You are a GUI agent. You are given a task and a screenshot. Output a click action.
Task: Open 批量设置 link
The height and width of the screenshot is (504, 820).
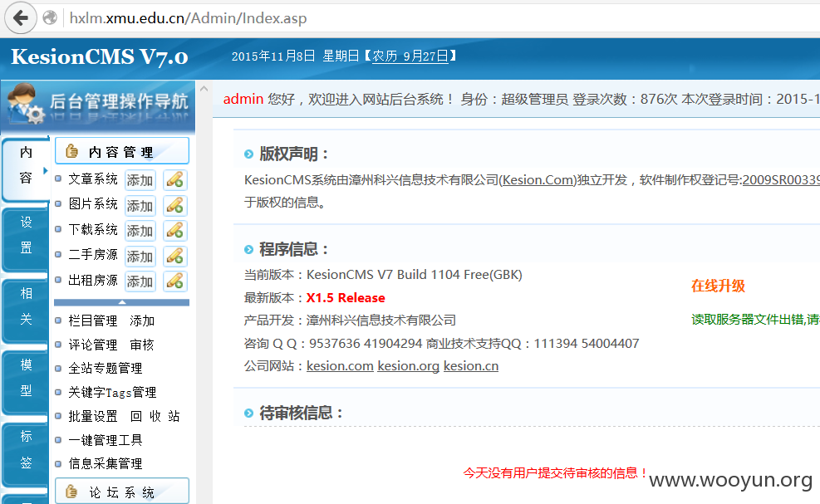pyautogui.click(x=93, y=416)
